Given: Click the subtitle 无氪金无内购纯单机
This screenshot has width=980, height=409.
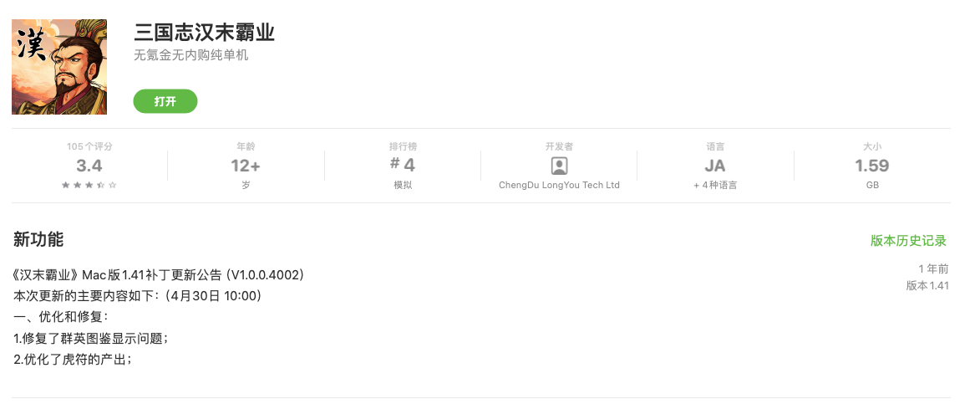Looking at the screenshot, I should [x=191, y=55].
